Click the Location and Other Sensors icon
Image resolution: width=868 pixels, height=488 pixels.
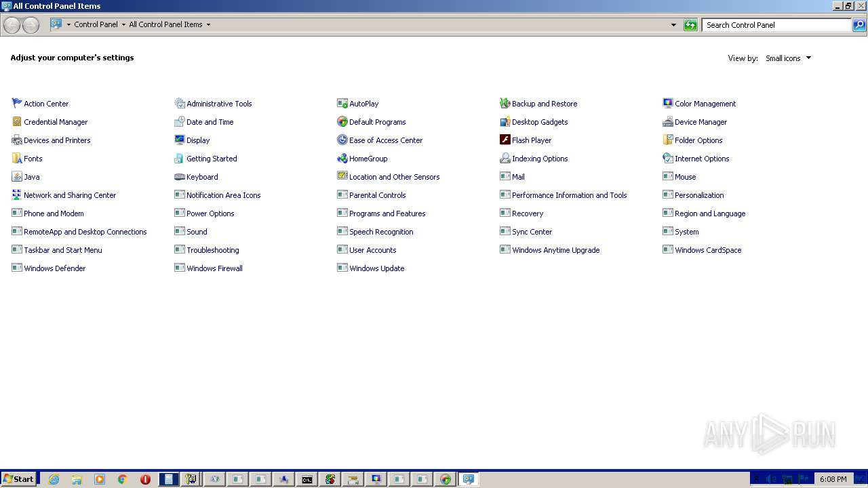342,177
